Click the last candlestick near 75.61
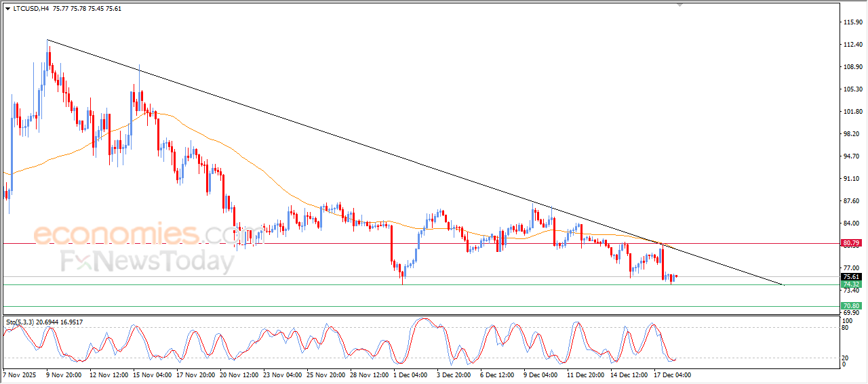868x384 pixels. click(676, 276)
